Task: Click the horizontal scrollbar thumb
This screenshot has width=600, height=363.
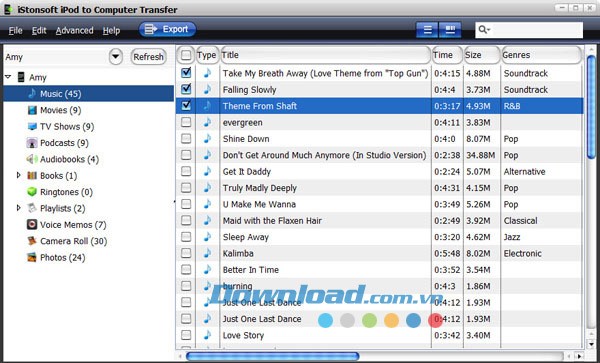Action: tap(272, 356)
